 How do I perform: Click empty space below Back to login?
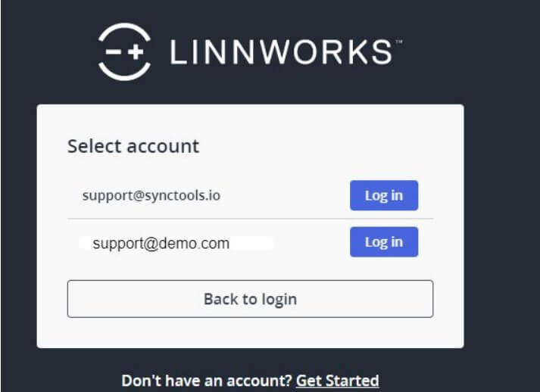pyautogui.click(x=251, y=332)
